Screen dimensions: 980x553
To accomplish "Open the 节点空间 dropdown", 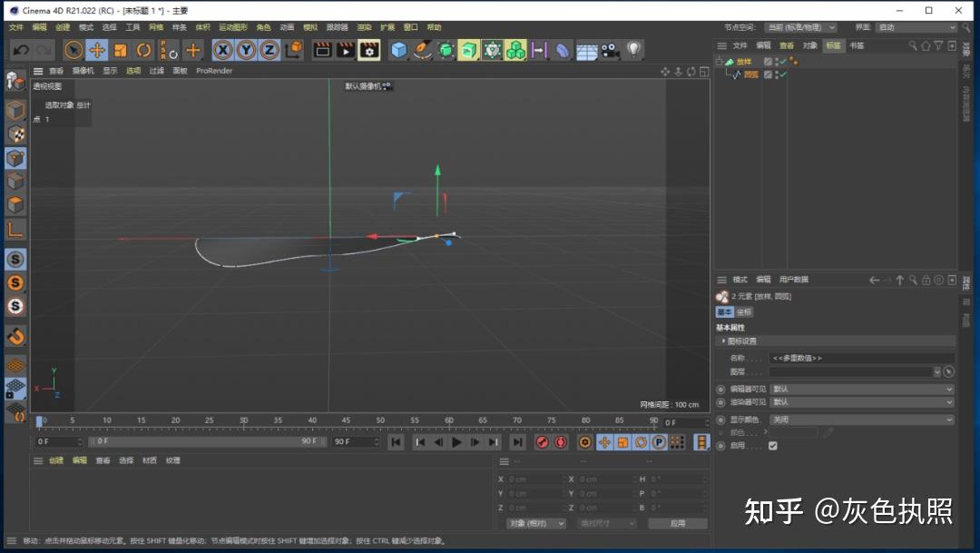I will coord(800,27).
